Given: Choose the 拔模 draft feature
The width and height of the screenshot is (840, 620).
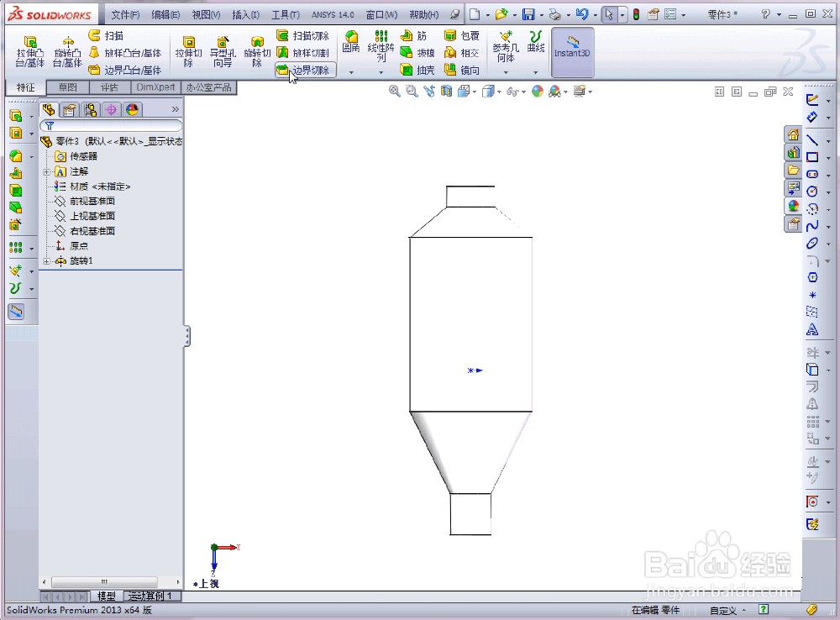Looking at the screenshot, I should (x=417, y=53).
